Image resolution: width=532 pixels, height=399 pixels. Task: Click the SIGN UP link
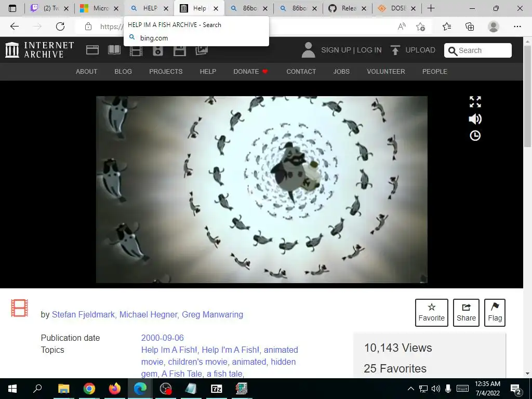pos(336,50)
